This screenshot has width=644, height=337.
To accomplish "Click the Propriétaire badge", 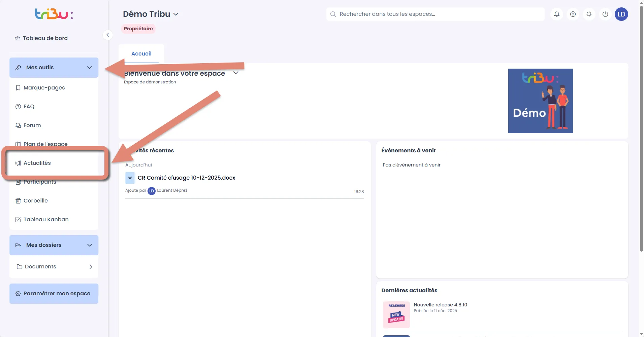I will pos(138,29).
